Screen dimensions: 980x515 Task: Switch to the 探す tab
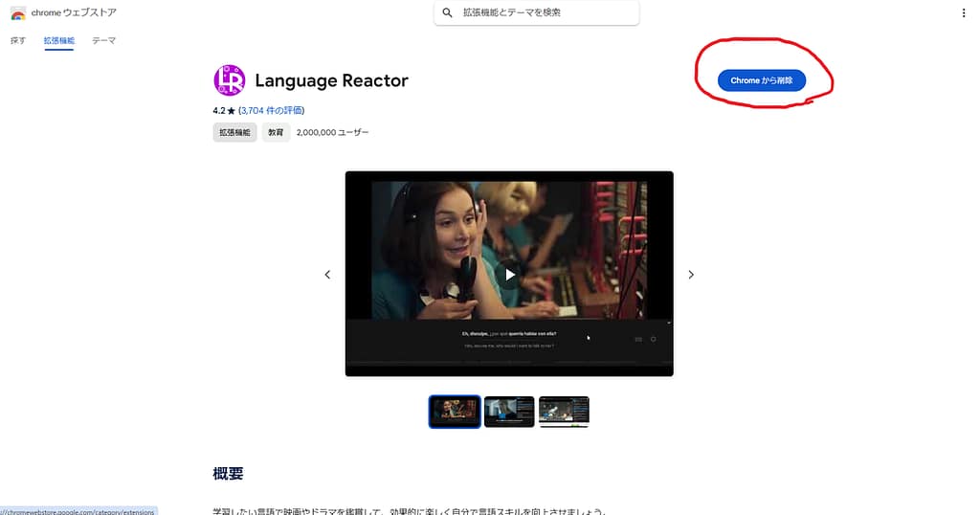point(18,41)
